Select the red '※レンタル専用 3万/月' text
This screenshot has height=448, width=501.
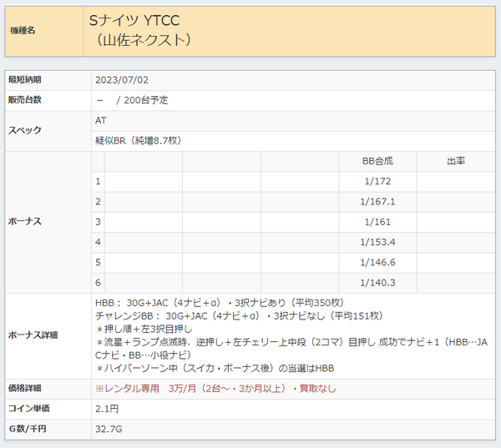[x=215, y=389]
